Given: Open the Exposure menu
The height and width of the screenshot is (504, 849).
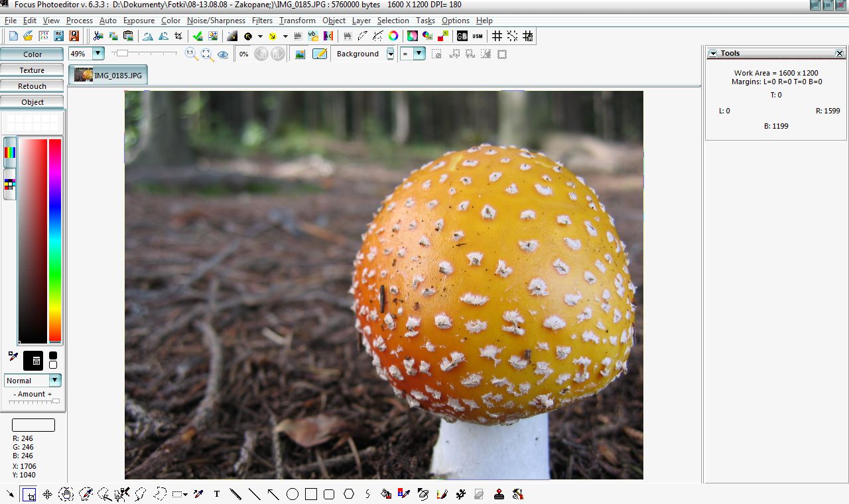Looking at the screenshot, I should (139, 21).
